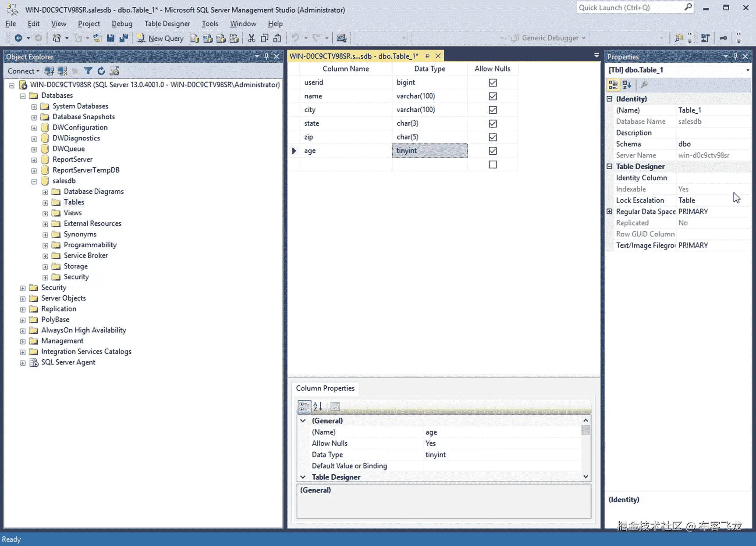Close the dbo.Table_1 document tab
This screenshot has height=546, width=756.
pos(438,56)
